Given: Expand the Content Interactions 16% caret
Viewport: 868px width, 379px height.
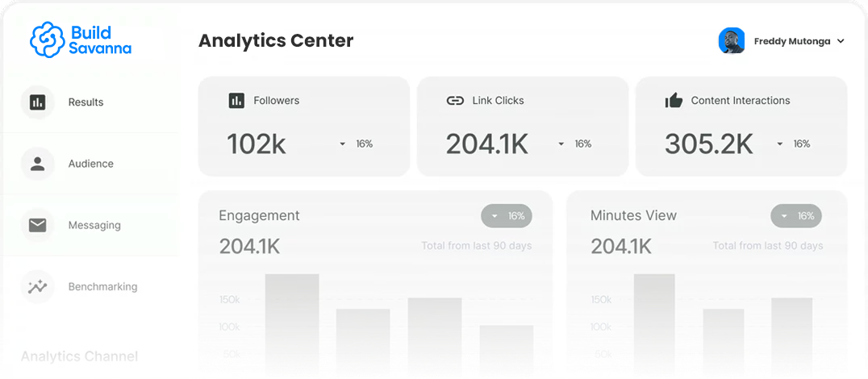Looking at the screenshot, I should 779,144.
